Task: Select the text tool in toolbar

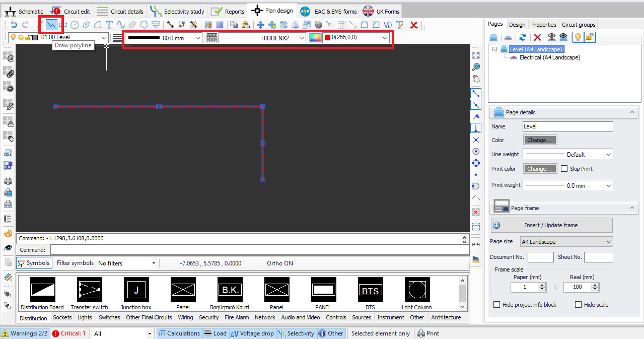Action: (109, 24)
